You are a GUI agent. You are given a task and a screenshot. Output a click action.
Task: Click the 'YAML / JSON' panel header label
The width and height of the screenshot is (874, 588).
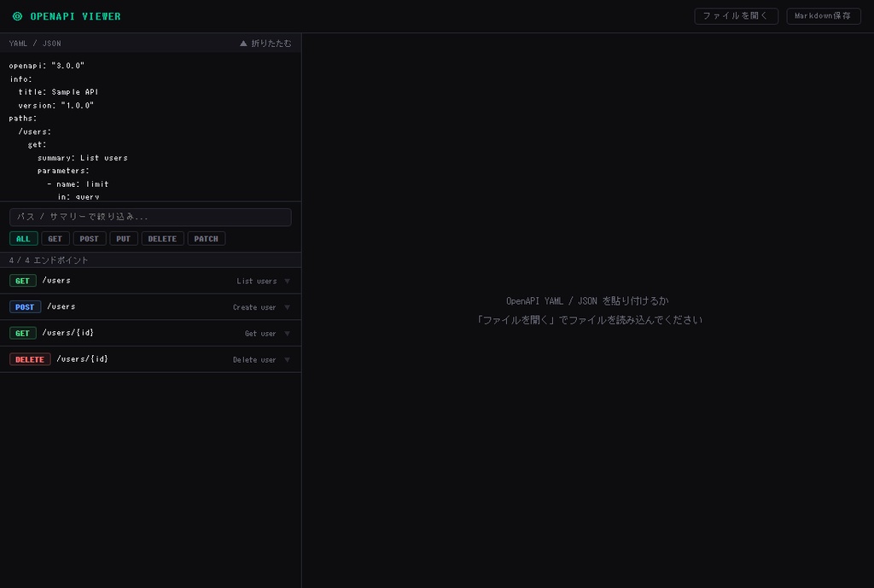pyautogui.click(x=35, y=43)
